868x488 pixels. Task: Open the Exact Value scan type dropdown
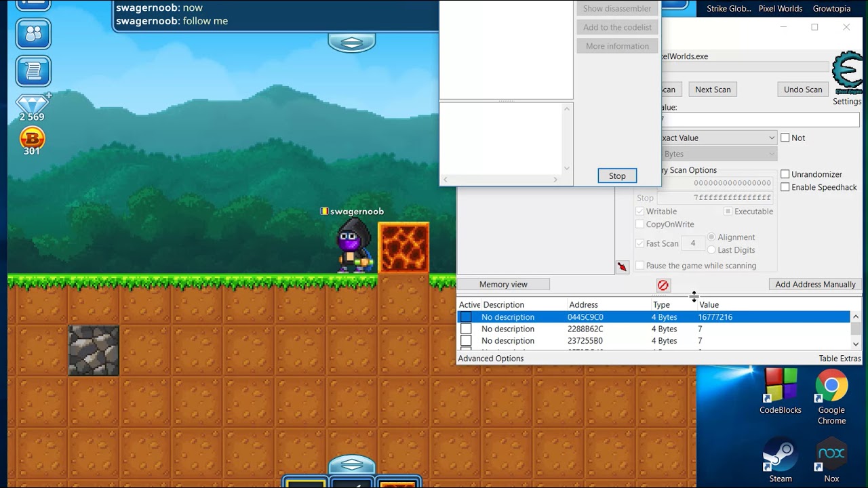point(719,138)
